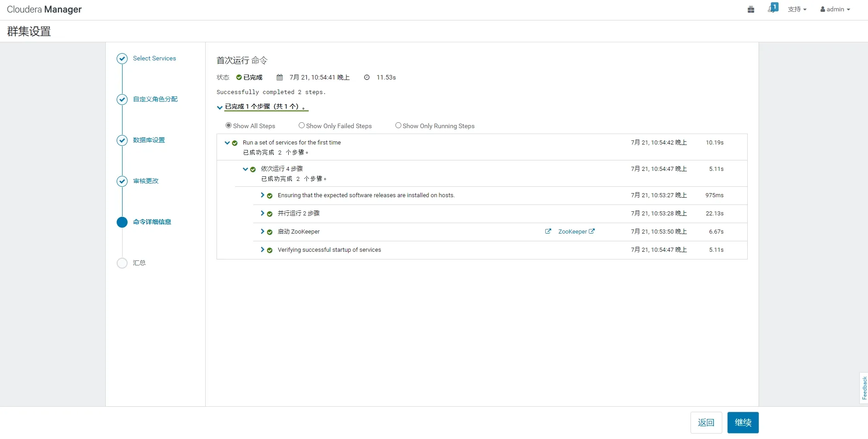Image resolution: width=868 pixels, height=439 pixels.
Task: Click the clock icon beside 11.53s duration
Action: click(x=366, y=77)
